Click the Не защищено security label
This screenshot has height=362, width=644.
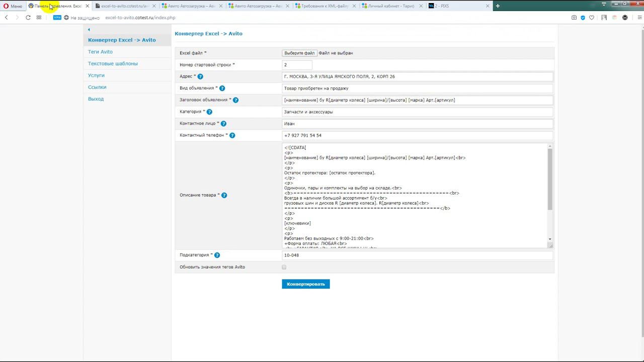[x=85, y=18]
